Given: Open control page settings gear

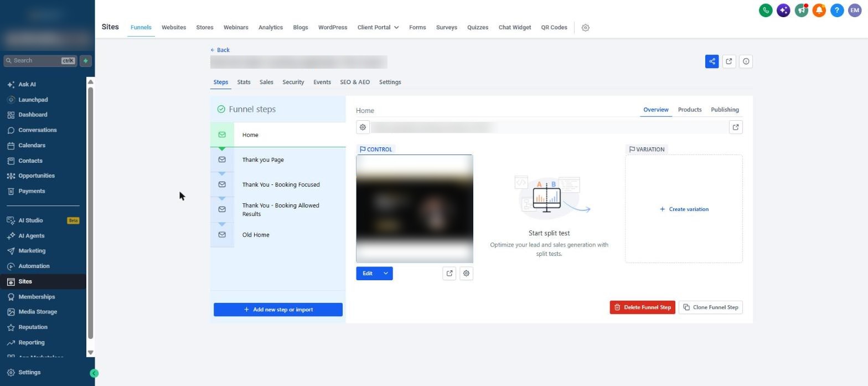Looking at the screenshot, I should pos(466,274).
